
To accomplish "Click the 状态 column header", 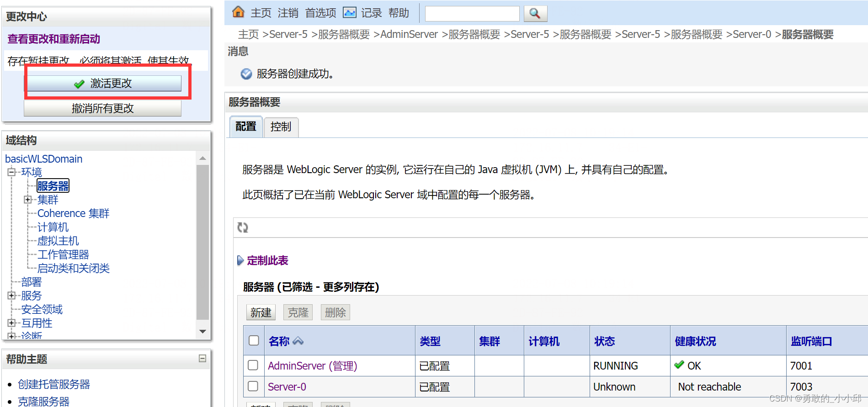I will [x=604, y=341].
